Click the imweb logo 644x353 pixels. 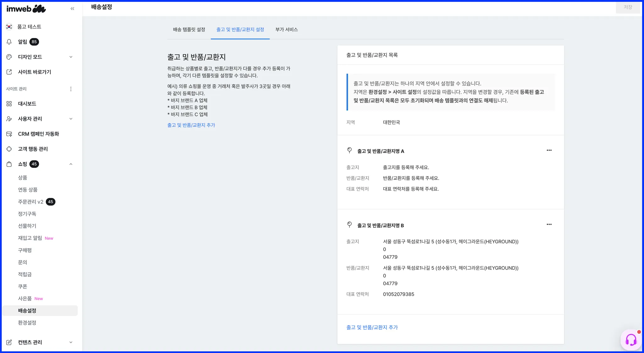point(26,9)
